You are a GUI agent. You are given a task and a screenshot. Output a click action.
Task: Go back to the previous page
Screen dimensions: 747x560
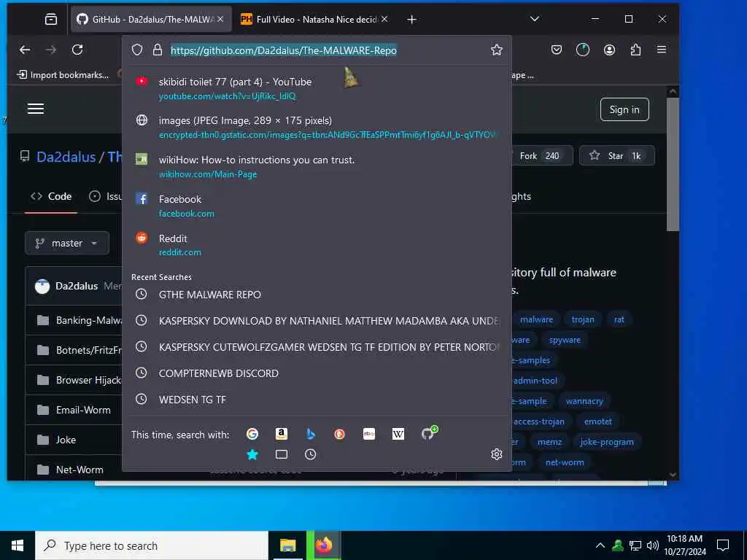[25, 50]
